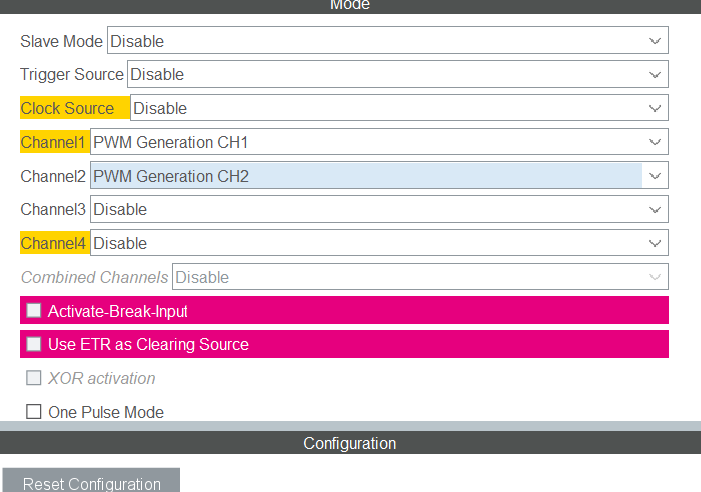Check Use ETR as Clearing Source
This screenshot has height=492, width=701.
[x=34, y=344]
